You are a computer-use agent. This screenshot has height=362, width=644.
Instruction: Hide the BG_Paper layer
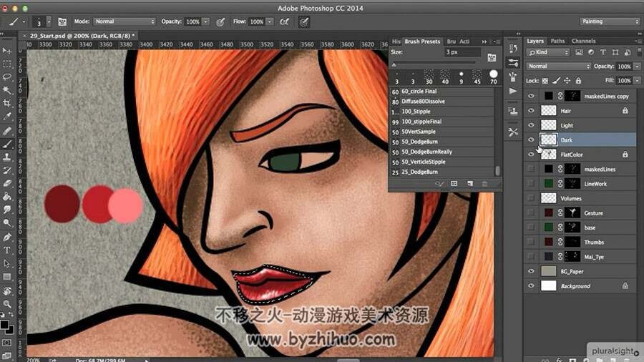click(531, 271)
